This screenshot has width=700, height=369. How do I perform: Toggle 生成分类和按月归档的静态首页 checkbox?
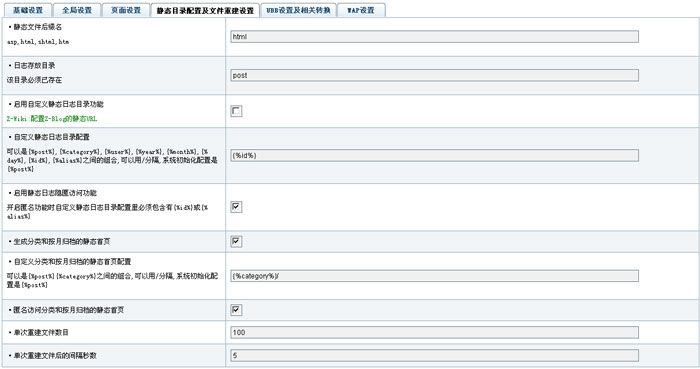(x=236, y=241)
